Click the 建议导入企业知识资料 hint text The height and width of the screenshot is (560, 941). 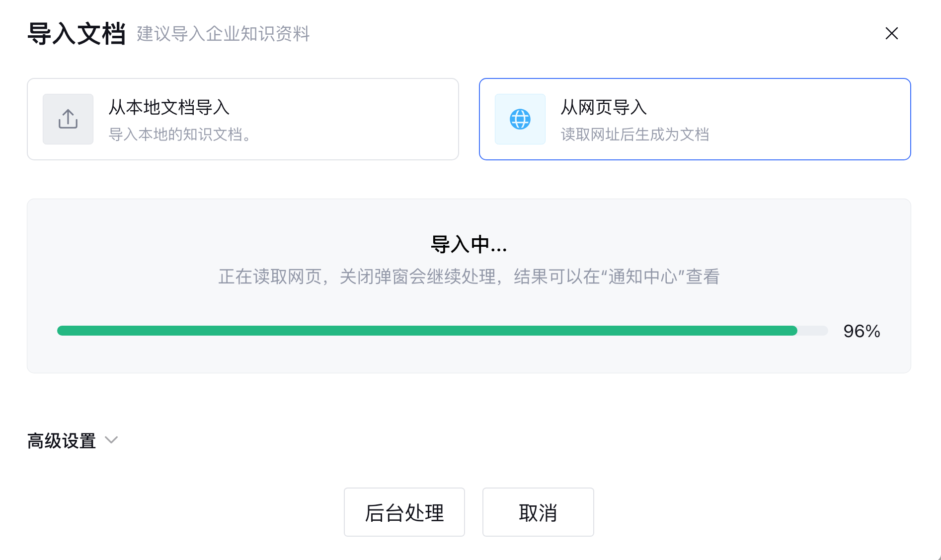click(224, 34)
